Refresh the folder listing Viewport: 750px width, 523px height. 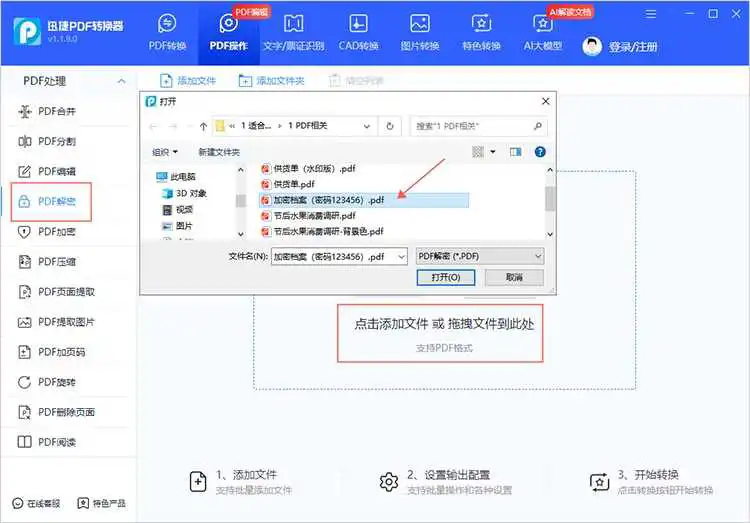[x=390, y=126]
